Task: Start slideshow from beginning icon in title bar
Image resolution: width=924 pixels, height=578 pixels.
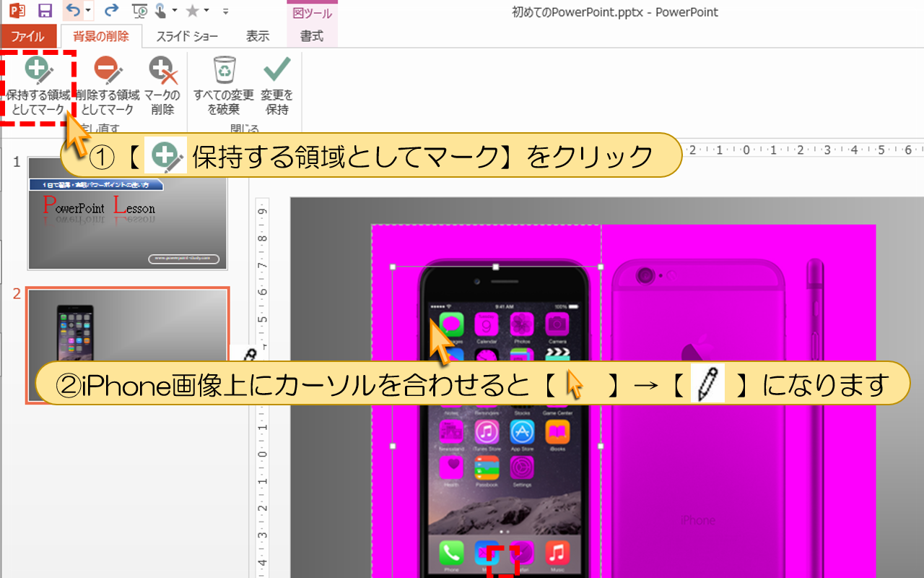Action: pos(141,11)
